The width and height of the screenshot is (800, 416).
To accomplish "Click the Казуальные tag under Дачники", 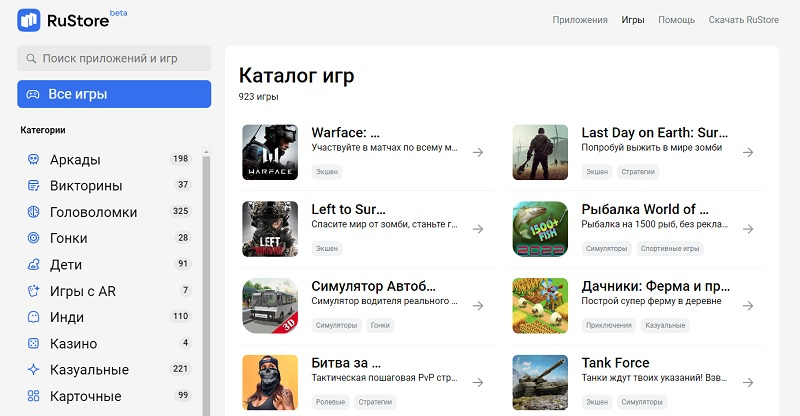I will pyautogui.click(x=665, y=325).
